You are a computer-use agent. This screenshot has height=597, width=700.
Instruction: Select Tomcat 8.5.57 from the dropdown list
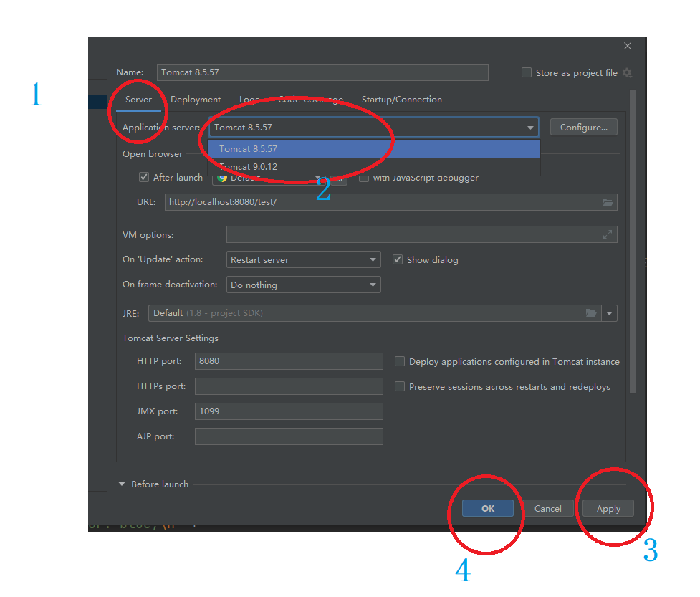tap(374, 148)
